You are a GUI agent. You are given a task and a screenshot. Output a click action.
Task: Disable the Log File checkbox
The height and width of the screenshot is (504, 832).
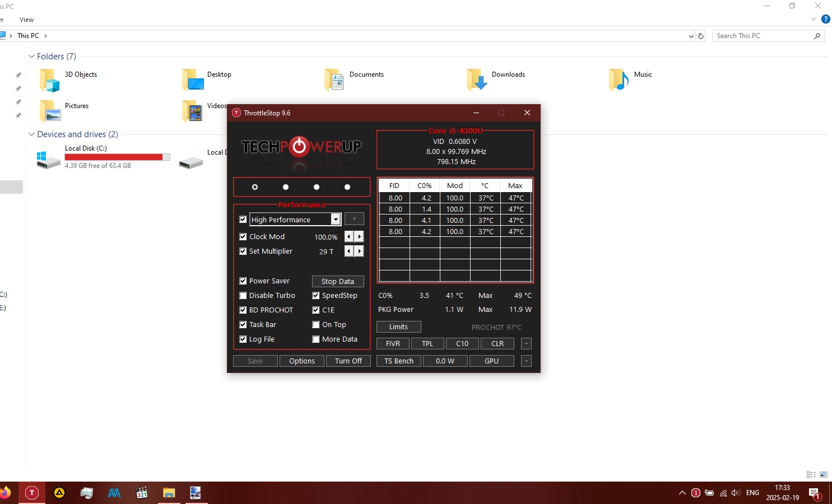click(x=243, y=339)
